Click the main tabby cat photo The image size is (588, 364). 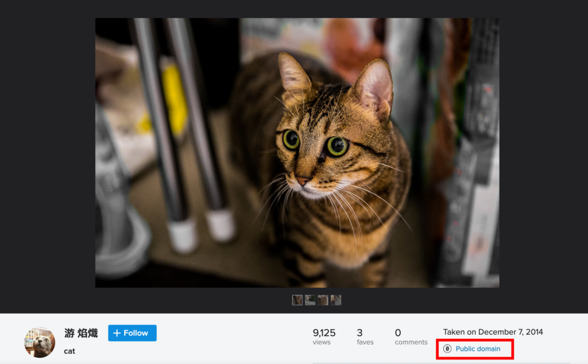297,152
